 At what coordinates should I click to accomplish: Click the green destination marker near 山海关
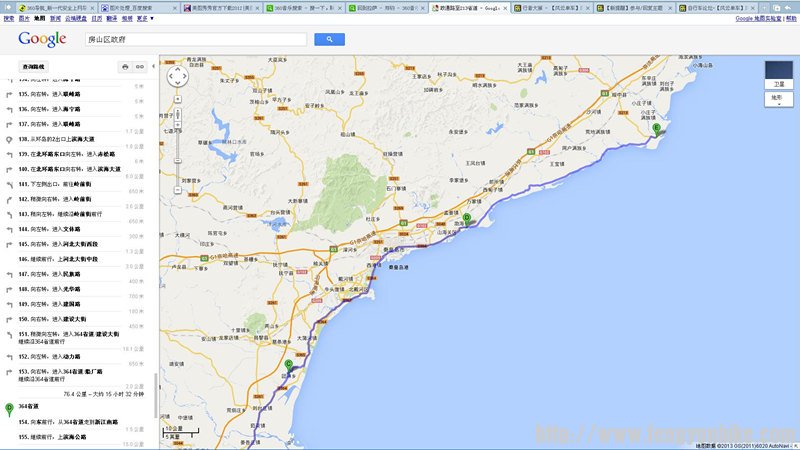(467, 218)
